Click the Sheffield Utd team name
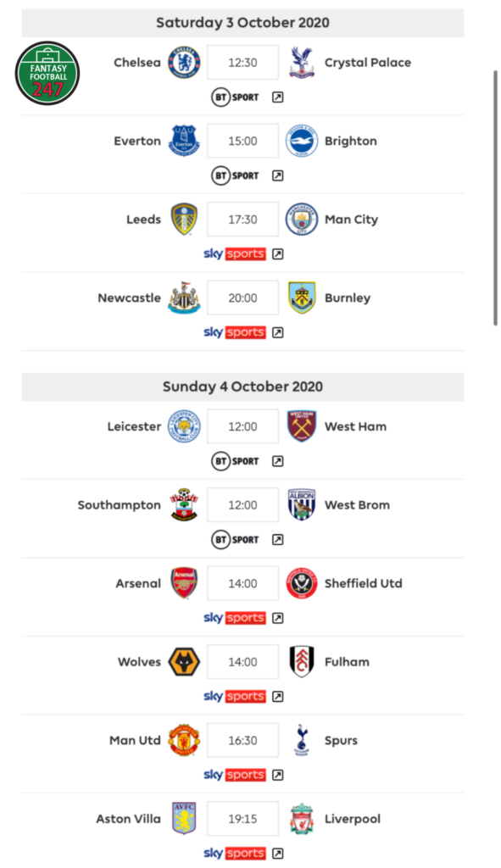This screenshot has height=868, width=501. point(363,583)
